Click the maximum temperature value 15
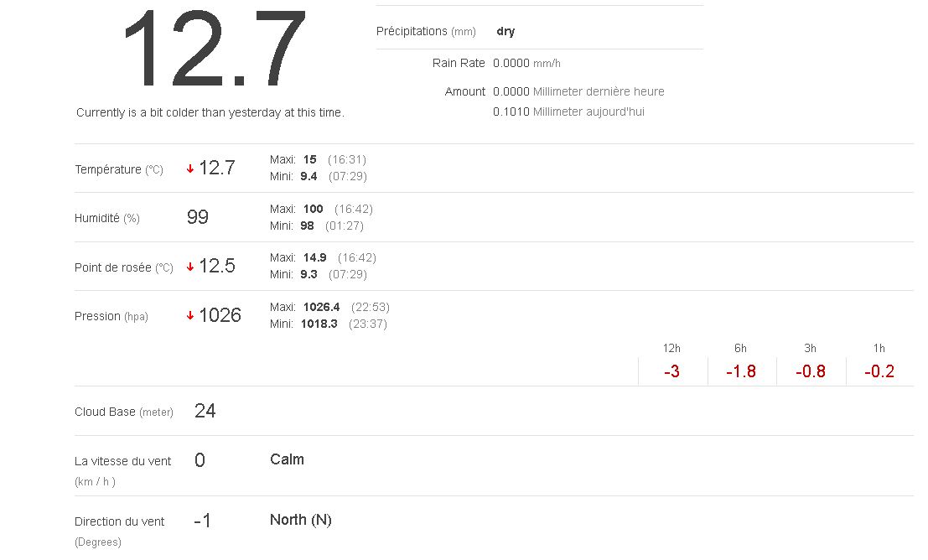The height and width of the screenshot is (560, 928). click(x=310, y=159)
